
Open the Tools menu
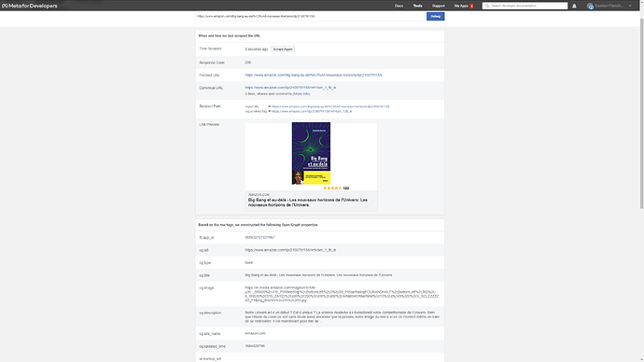click(418, 6)
